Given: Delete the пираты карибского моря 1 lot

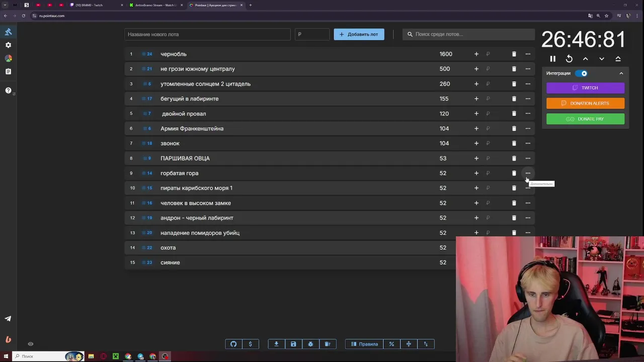Looking at the screenshot, I should click(514, 188).
